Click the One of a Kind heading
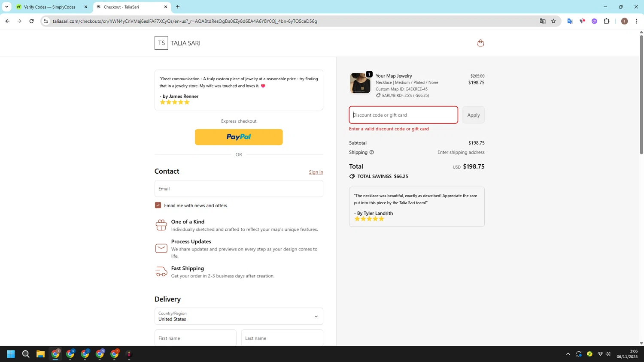This screenshot has width=644, height=362. [188, 222]
